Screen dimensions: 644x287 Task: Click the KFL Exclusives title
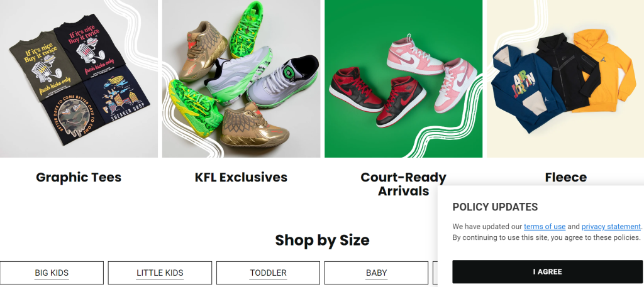(241, 178)
